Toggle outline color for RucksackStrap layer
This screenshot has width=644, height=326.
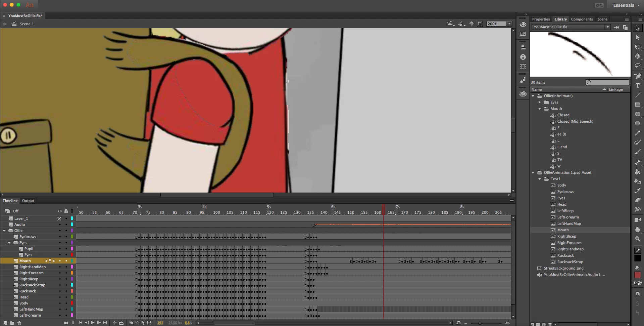(x=72, y=285)
